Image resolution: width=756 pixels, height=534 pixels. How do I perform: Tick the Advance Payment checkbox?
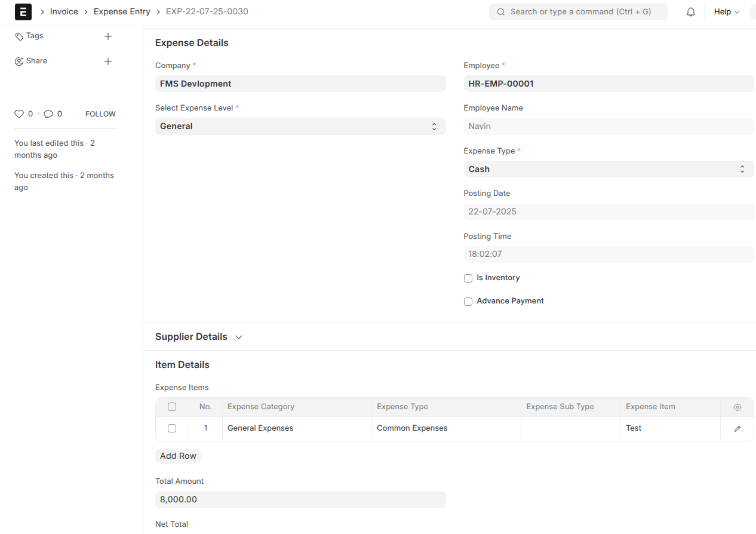(468, 302)
